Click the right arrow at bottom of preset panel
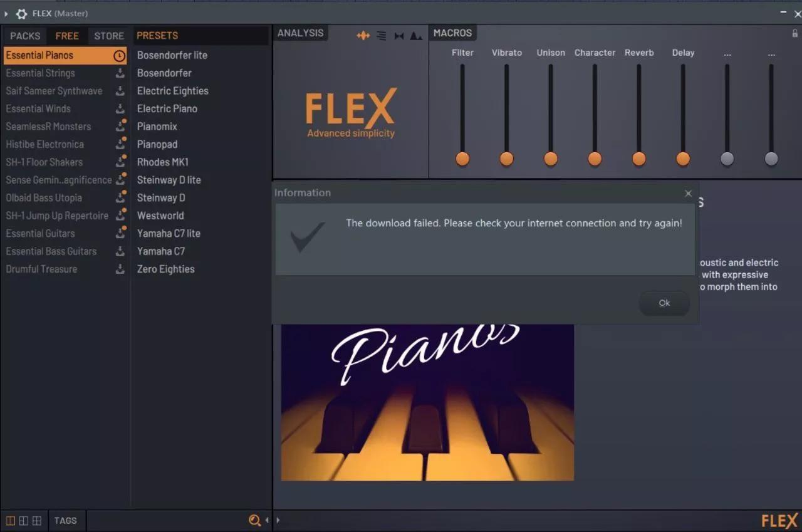802x532 pixels. pos(278,520)
